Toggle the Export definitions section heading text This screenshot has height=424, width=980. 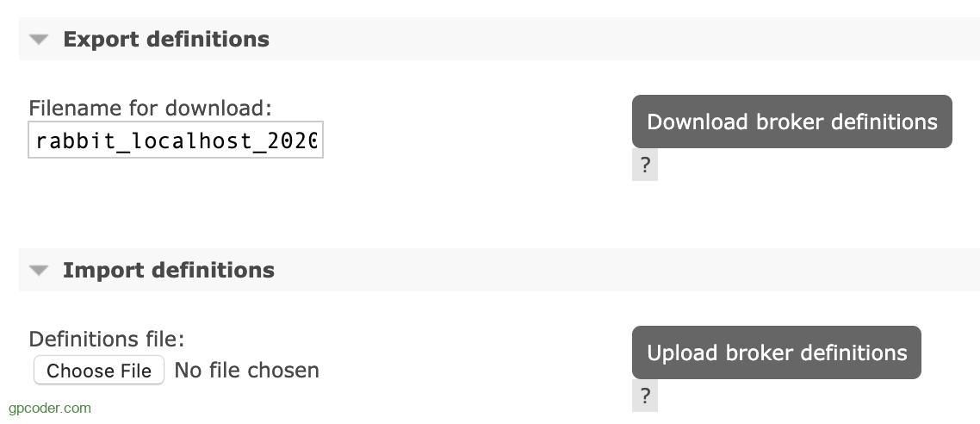point(166,40)
